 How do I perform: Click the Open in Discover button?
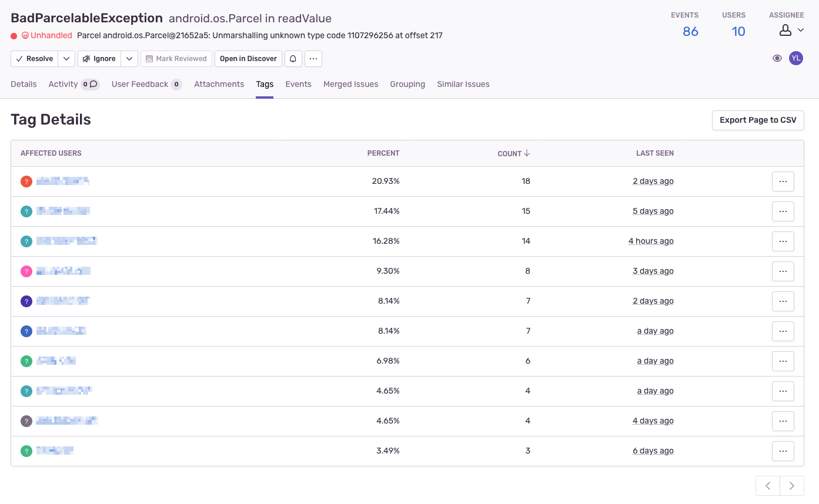tap(248, 59)
